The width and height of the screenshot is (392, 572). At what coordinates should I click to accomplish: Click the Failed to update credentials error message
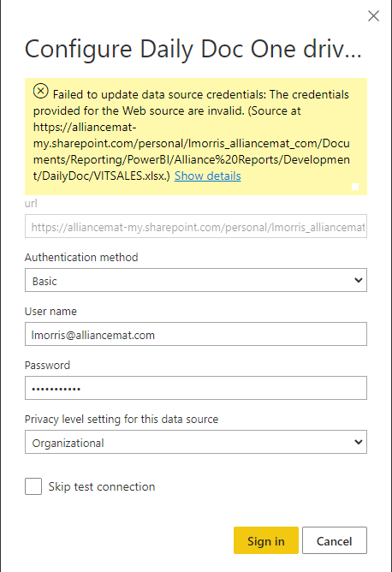pyautogui.click(x=192, y=135)
